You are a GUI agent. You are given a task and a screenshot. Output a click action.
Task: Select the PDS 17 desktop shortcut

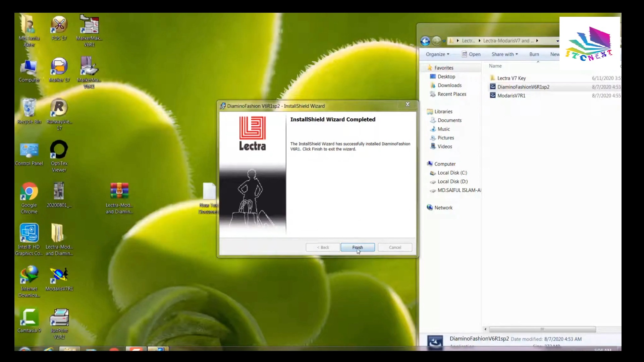pyautogui.click(x=59, y=28)
